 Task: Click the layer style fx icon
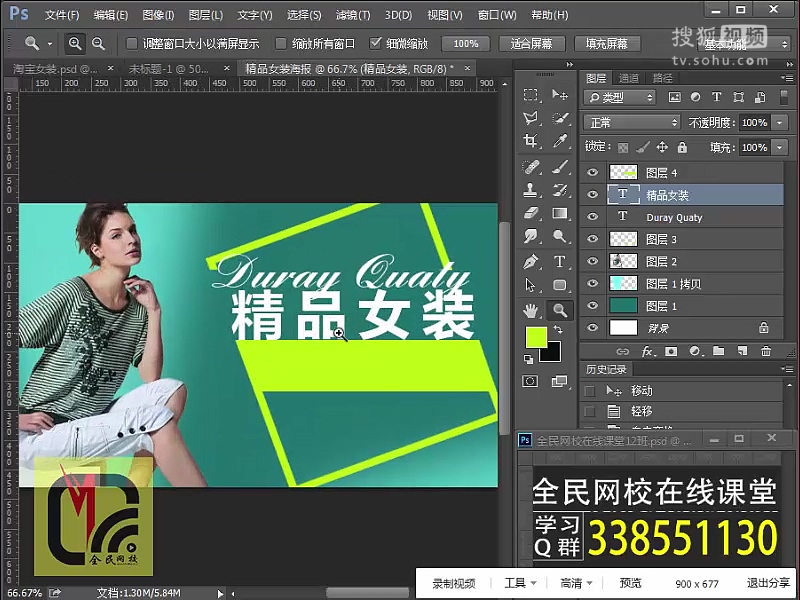click(647, 351)
